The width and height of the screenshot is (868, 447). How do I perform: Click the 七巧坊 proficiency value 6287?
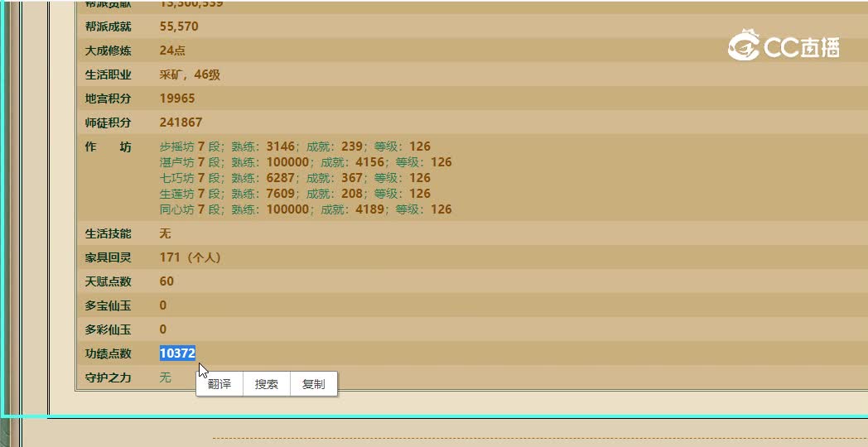[280, 178]
